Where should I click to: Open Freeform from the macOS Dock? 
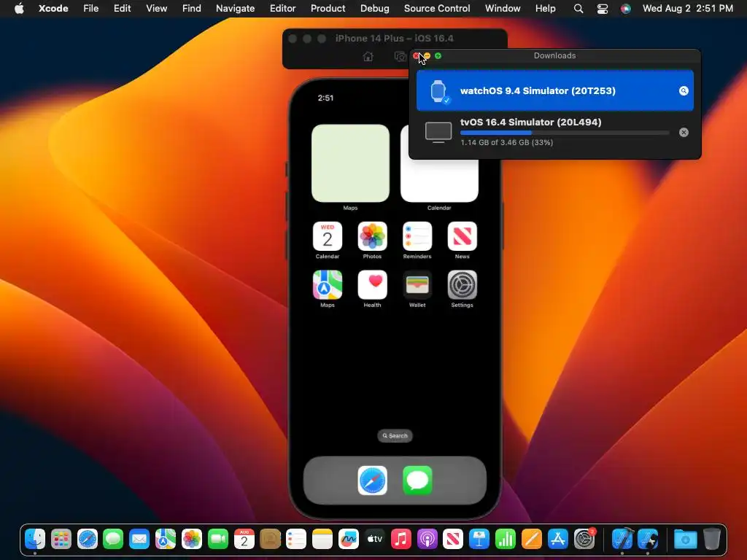348,539
